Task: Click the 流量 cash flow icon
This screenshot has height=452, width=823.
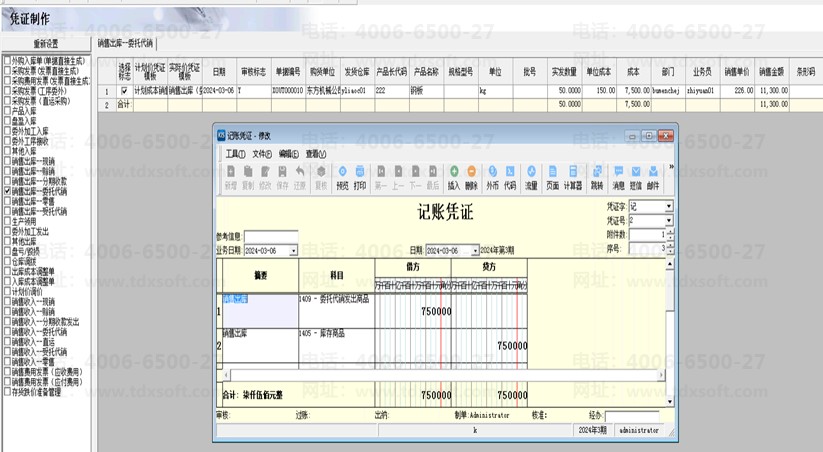Action: coord(531,177)
